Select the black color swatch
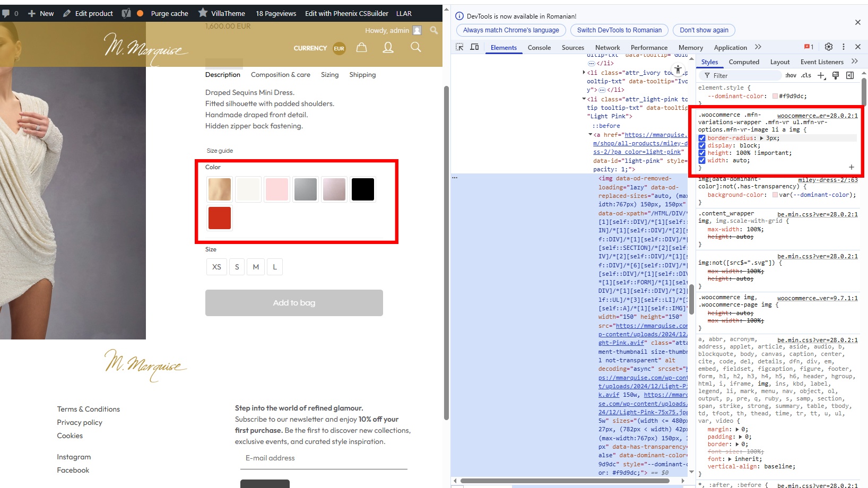Viewport: 868px width, 488px height. tap(363, 189)
